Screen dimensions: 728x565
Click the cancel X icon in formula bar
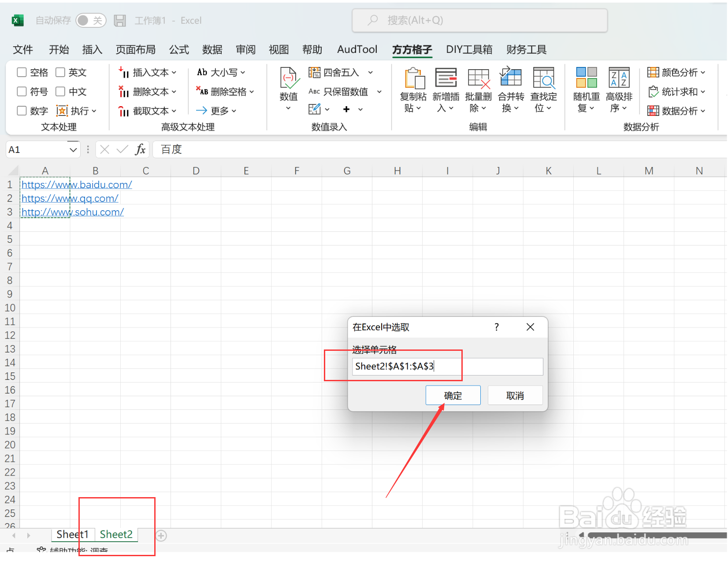click(x=104, y=149)
